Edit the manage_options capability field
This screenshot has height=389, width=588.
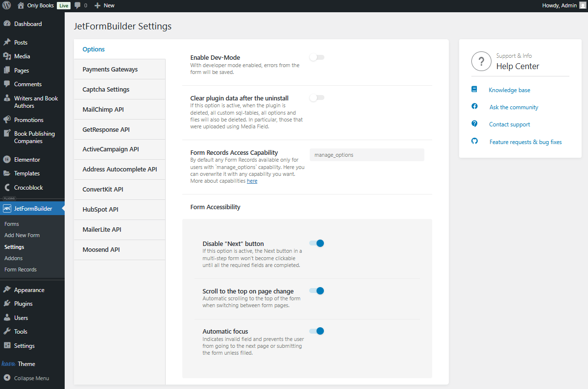367,154
